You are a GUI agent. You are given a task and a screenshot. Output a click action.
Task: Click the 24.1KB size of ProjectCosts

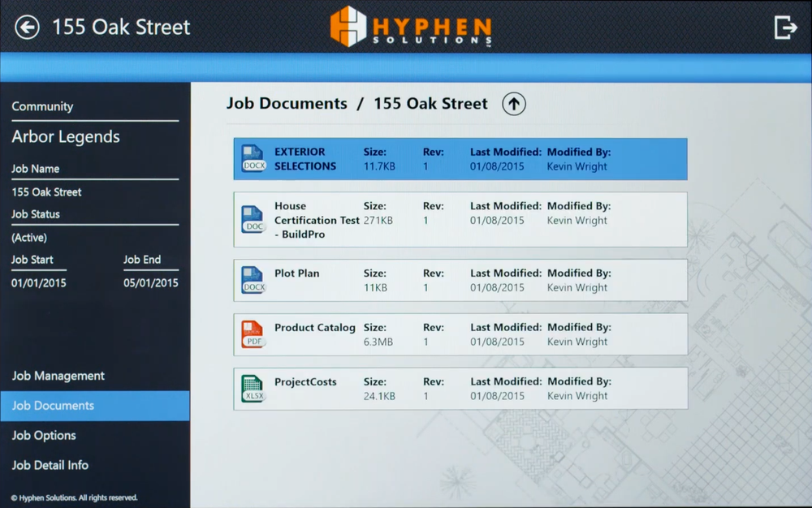point(379,396)
